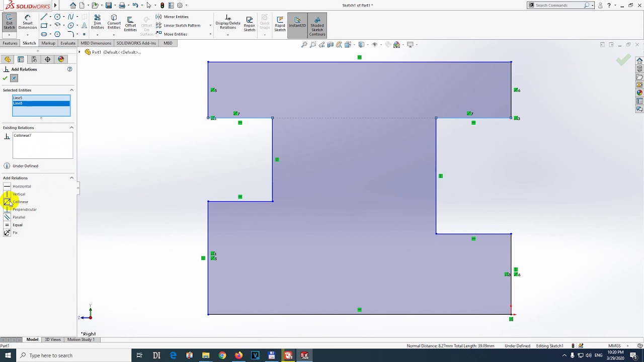The image size is (644, 362).
Task: Confirm Add Relations with green checkmark
Action: [5, 78]
